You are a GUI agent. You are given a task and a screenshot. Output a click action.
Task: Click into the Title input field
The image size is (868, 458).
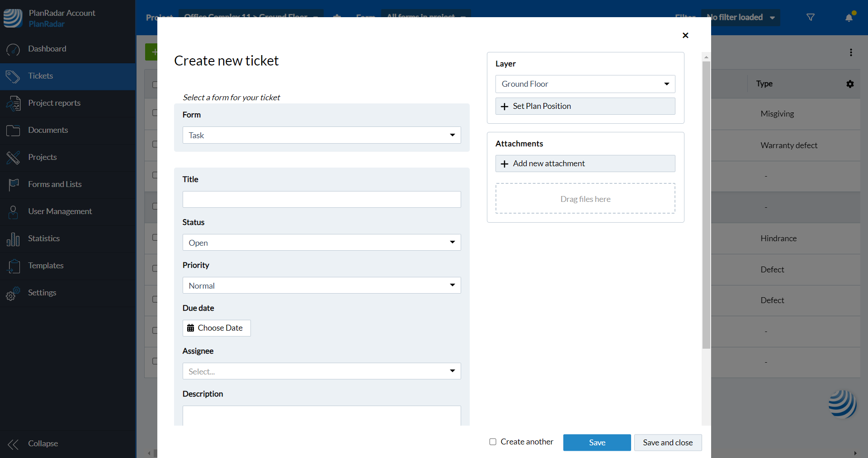(321, 200)
